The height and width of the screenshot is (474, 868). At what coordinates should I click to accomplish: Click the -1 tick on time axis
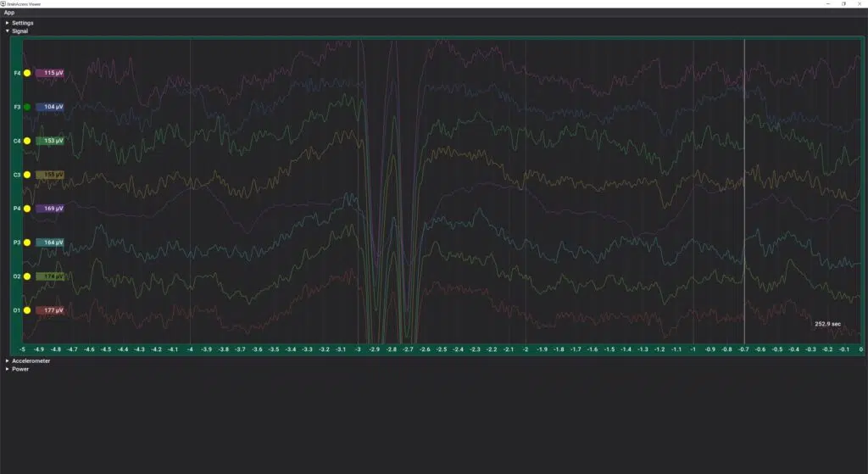click(x=693, y=349)
